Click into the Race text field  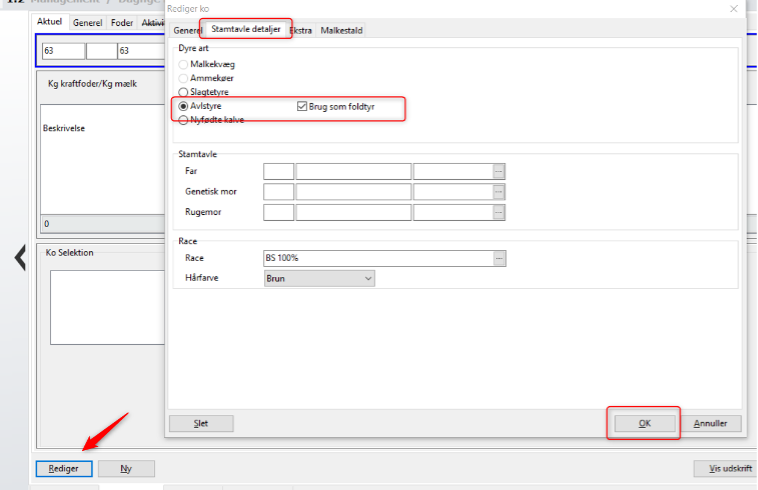click(x=377, y=258)
